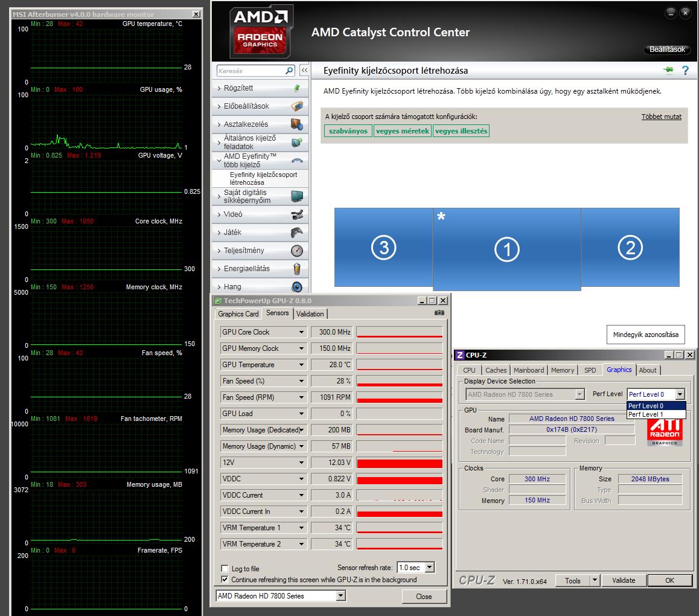The width and height of the screenshot is (699, 616).
Task: Click the CPU-Z Validate button
Action: (x=623, y=580)
